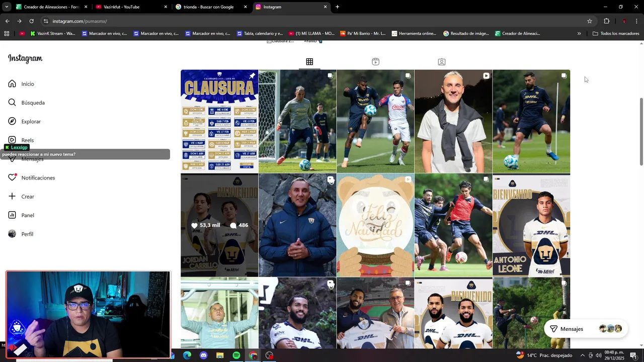Show hidden system tray icons
Image resolution: width=644 pixels, height=362 pixels.
coord(583,355)
